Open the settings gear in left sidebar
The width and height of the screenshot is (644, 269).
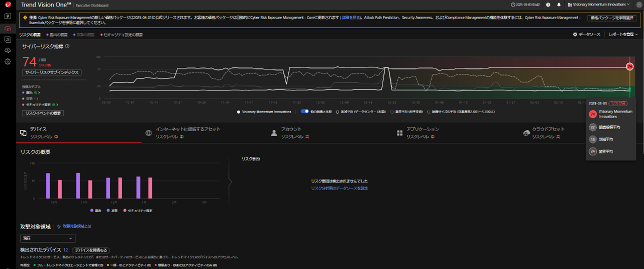(x=8, y=61)
